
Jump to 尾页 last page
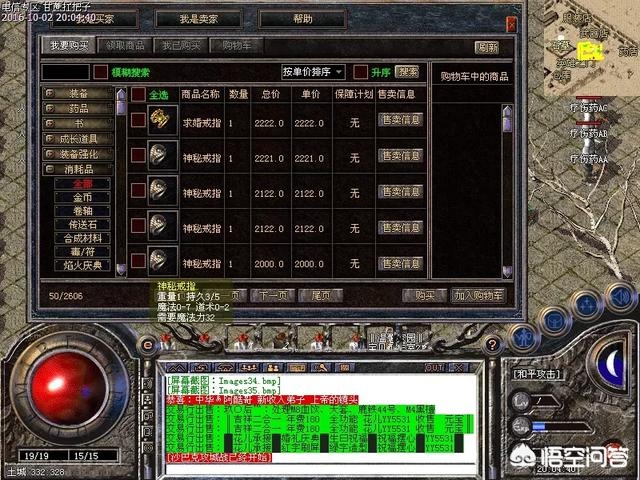pyautogui.click(x=321, y=295)
